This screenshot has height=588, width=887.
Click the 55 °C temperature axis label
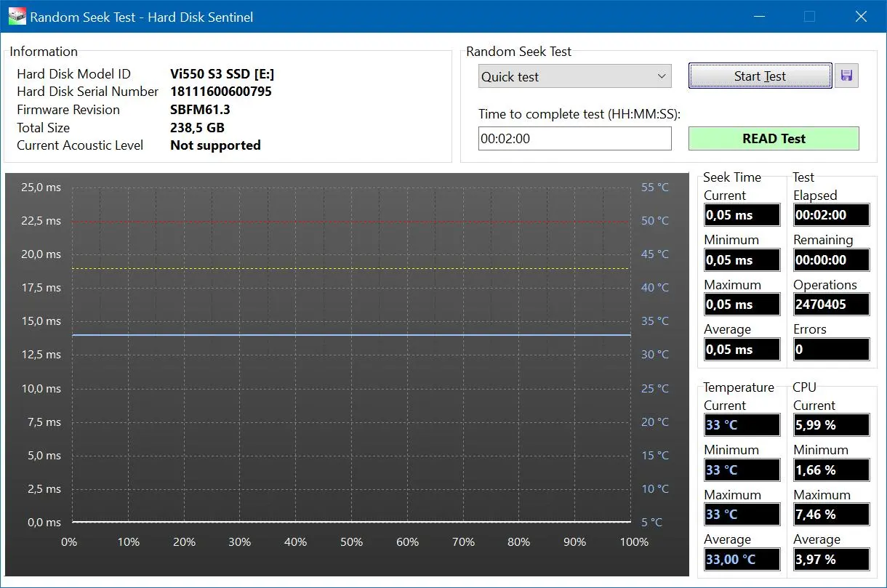click(x=655, y=188)
